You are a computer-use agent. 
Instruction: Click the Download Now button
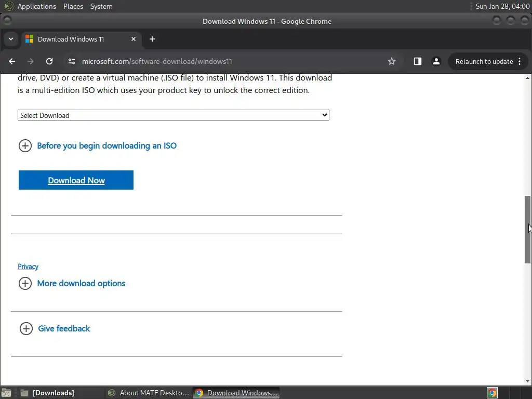(76, 180)
